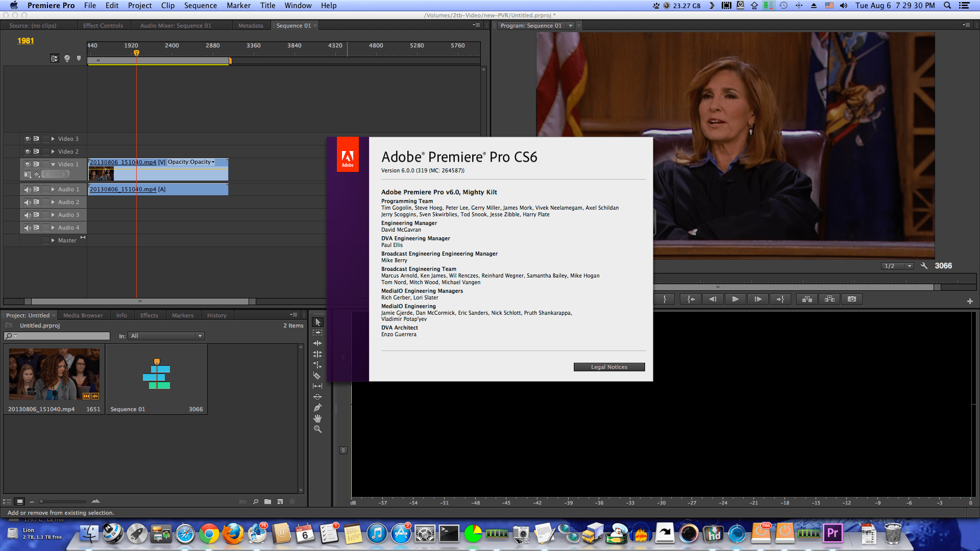Expand the Master track
Screen dimensions: 980x551
tap(53, 240)
